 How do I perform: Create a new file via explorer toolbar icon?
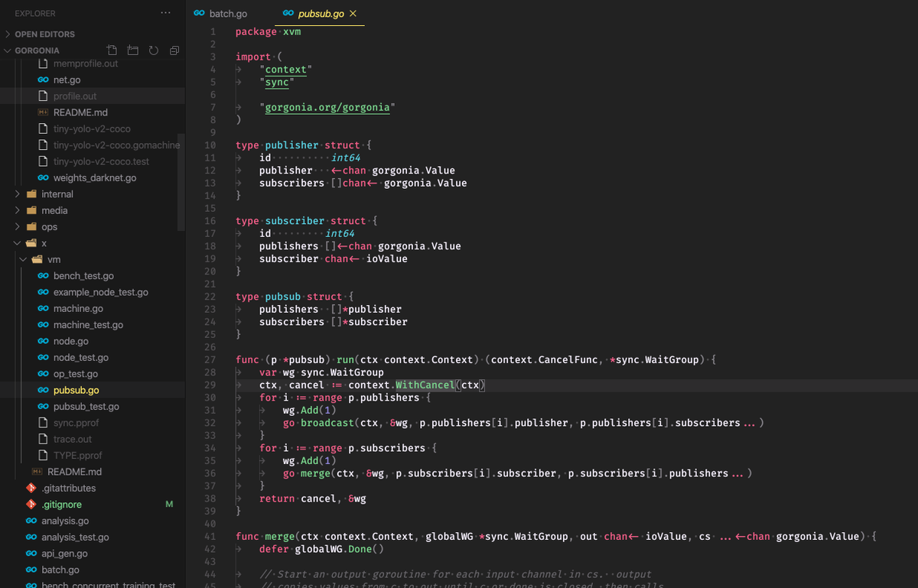pyautogui.click(x=111, y=50)
